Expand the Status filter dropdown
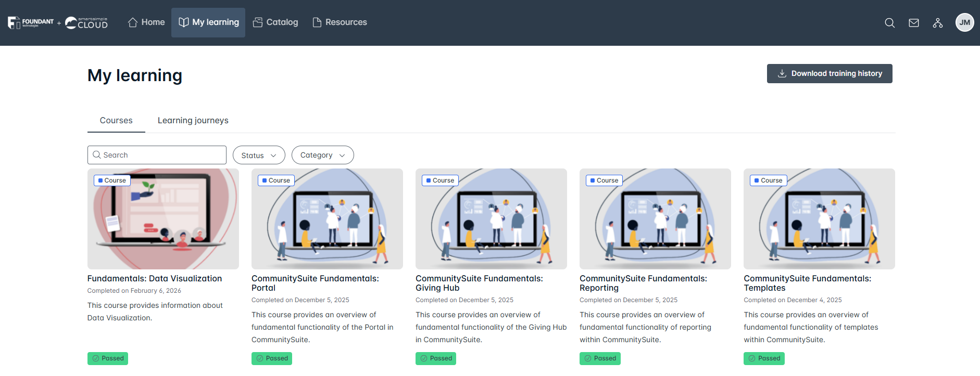Screen dimensions: 980x376 259,155
